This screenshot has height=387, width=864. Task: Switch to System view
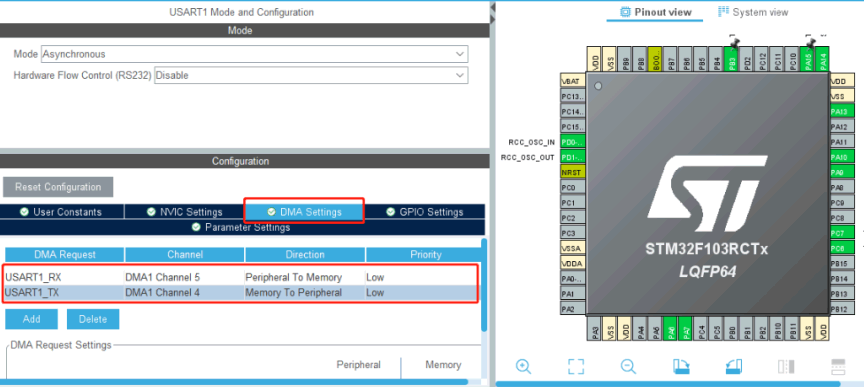click(753, 12)
